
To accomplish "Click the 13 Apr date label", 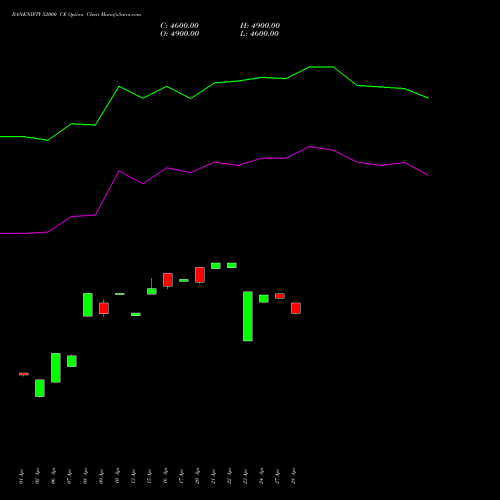I will (133, 476).
